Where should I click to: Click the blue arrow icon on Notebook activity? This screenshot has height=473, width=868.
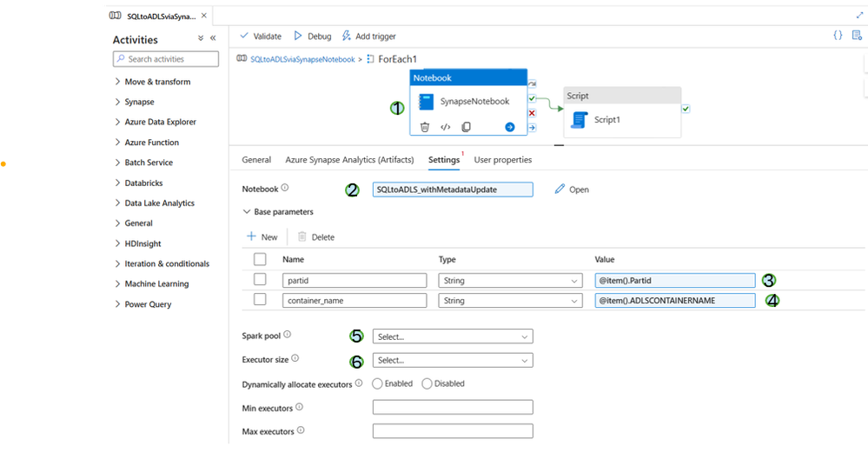(510, 128)
